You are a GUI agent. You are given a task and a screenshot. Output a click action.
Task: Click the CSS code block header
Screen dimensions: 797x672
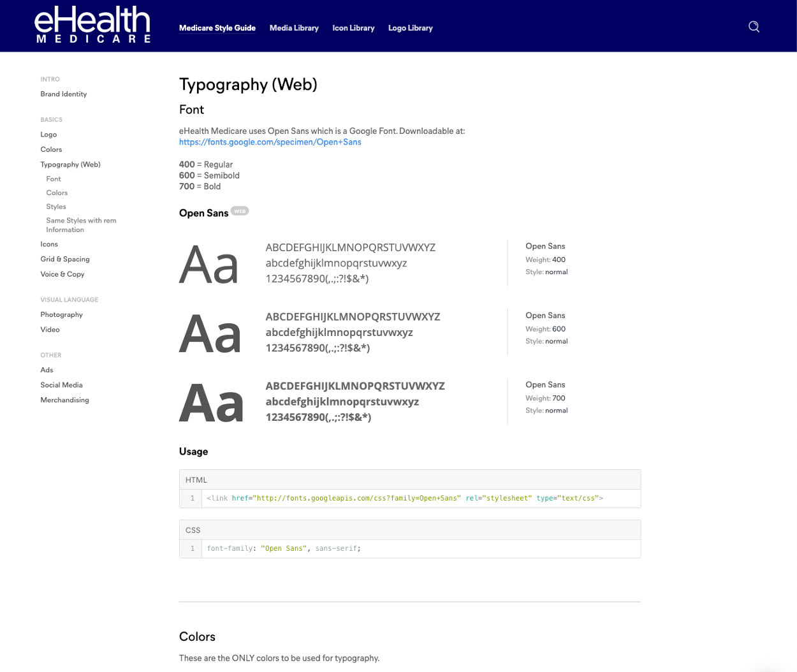pos(410,530)
